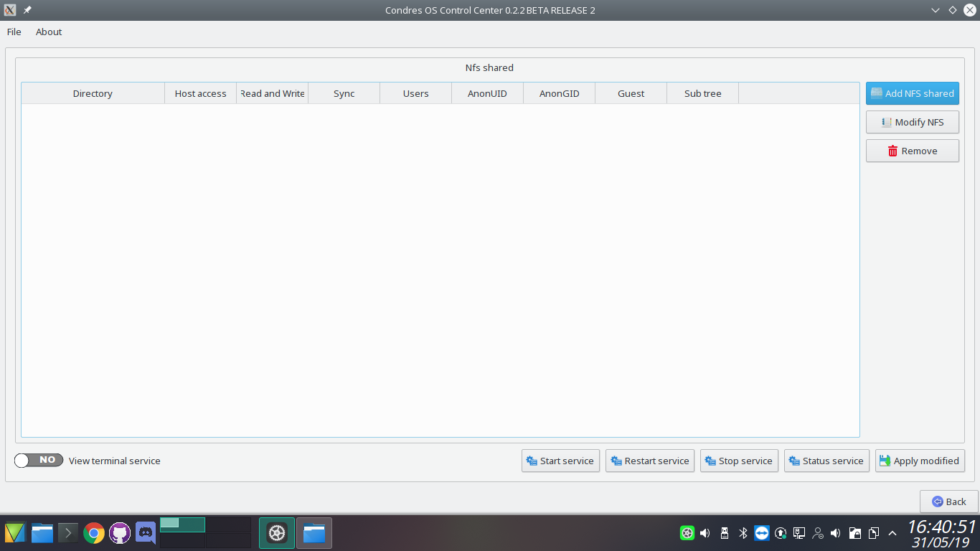This screenshot has width=980, height=551.
Task: Check status with Status service button
Action: [x=826, y=461]
